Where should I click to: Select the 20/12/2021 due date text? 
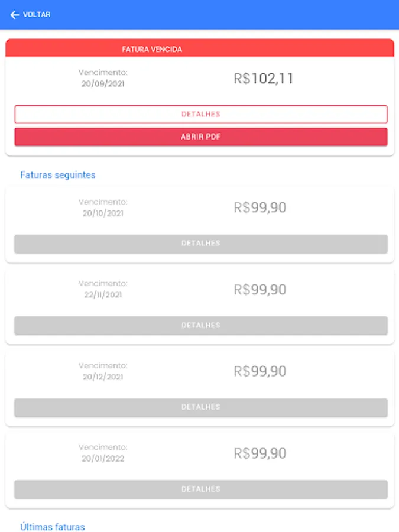tap(103, 377)
